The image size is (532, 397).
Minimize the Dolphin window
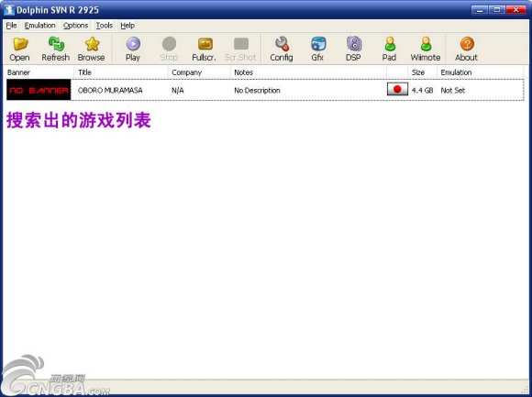click(480, 10)
